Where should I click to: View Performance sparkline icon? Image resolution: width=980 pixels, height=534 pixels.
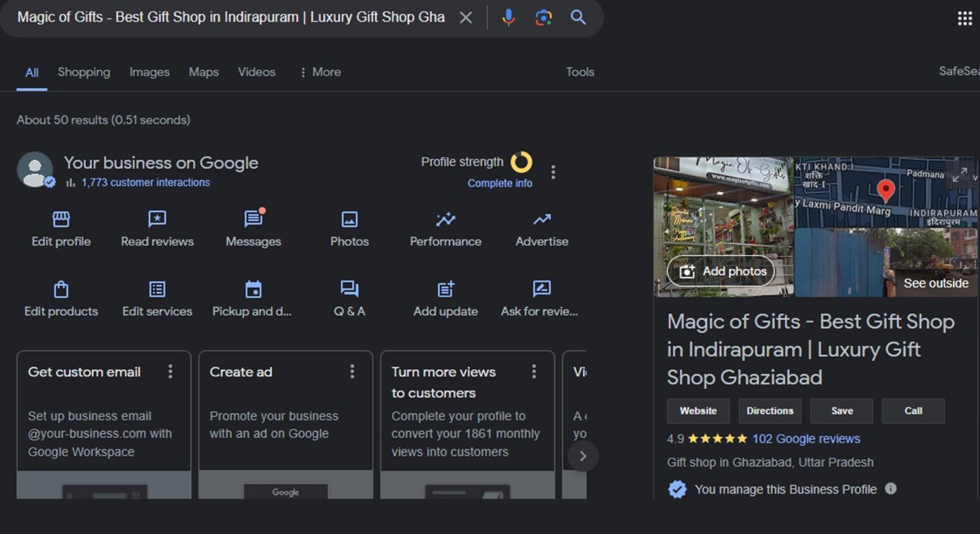(x=445, y=219)
